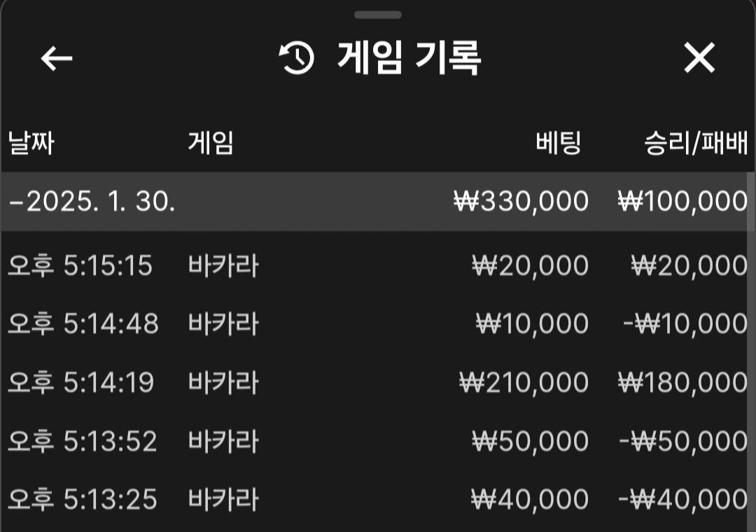Click the ₩180,000 win amount
Viewport: 756px width, 532px height.
click(x=682, y=383)
